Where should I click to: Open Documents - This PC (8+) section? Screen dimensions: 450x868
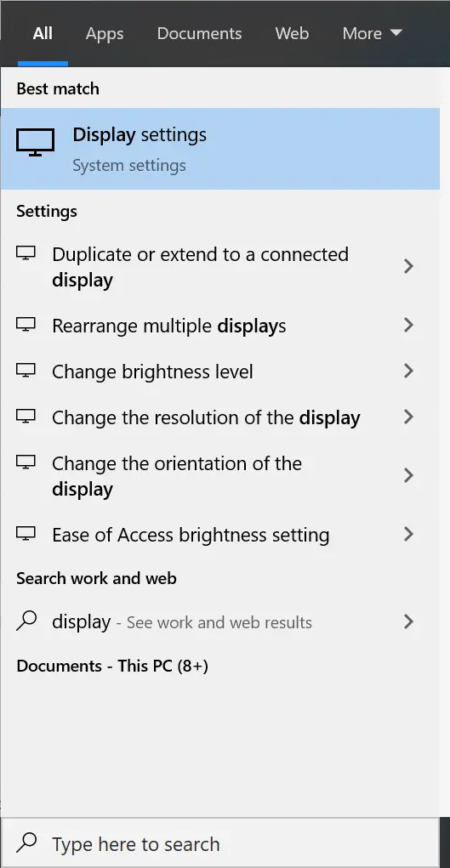112,666
